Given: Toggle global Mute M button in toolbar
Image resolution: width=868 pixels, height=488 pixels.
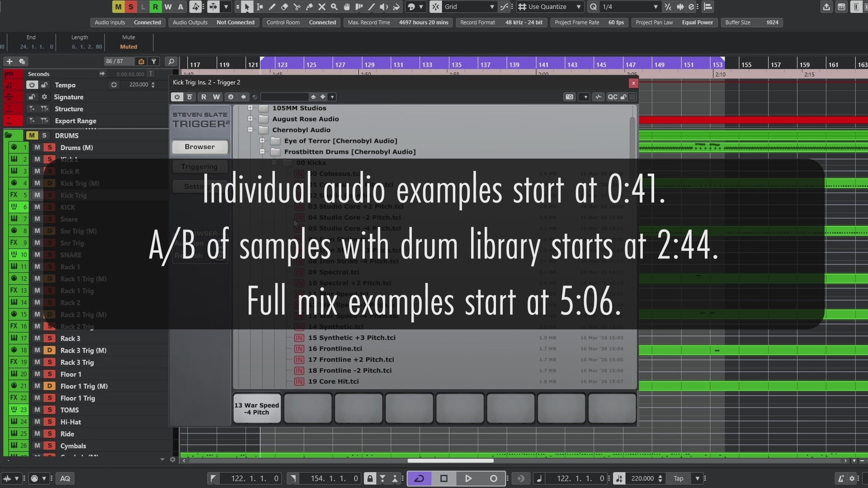Looking at the screenshot, I should [118, 7].
